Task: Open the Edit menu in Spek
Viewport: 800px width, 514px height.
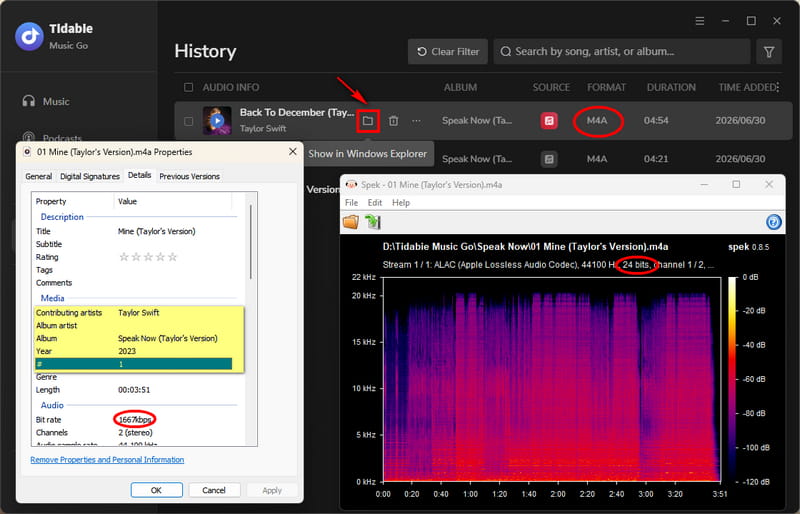Action: 374,203
